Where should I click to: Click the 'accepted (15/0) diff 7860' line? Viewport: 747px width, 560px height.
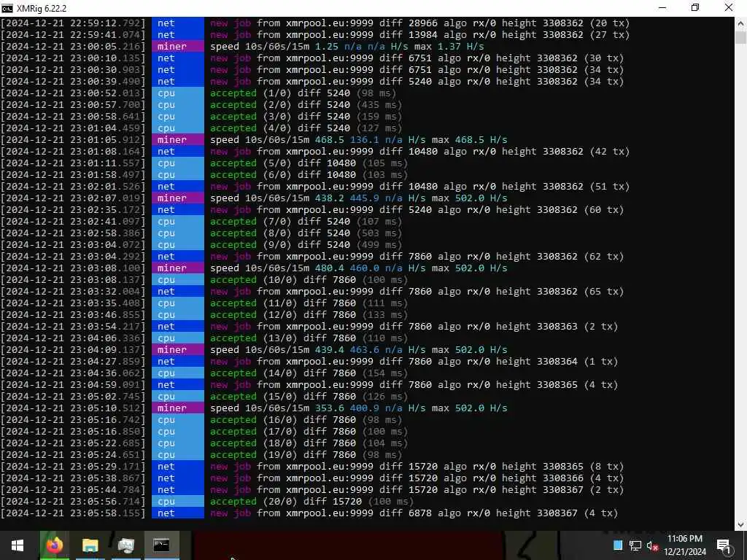(x=204, y=397)
